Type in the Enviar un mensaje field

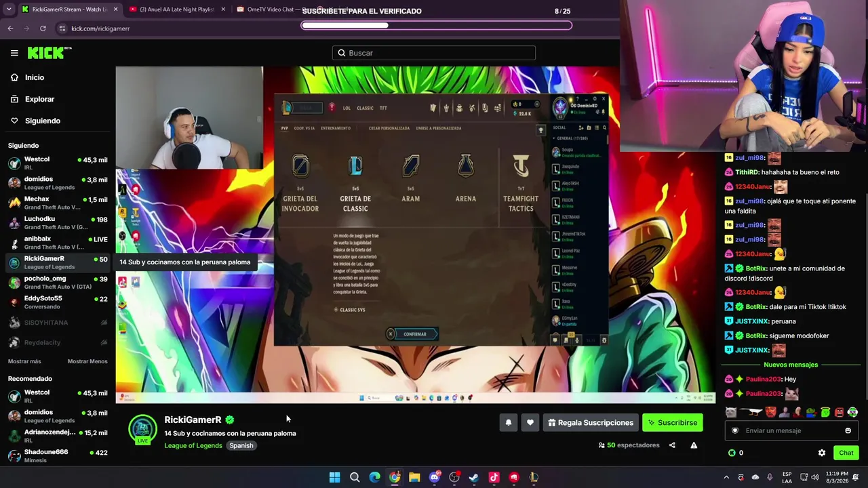[x=791, y=430]
